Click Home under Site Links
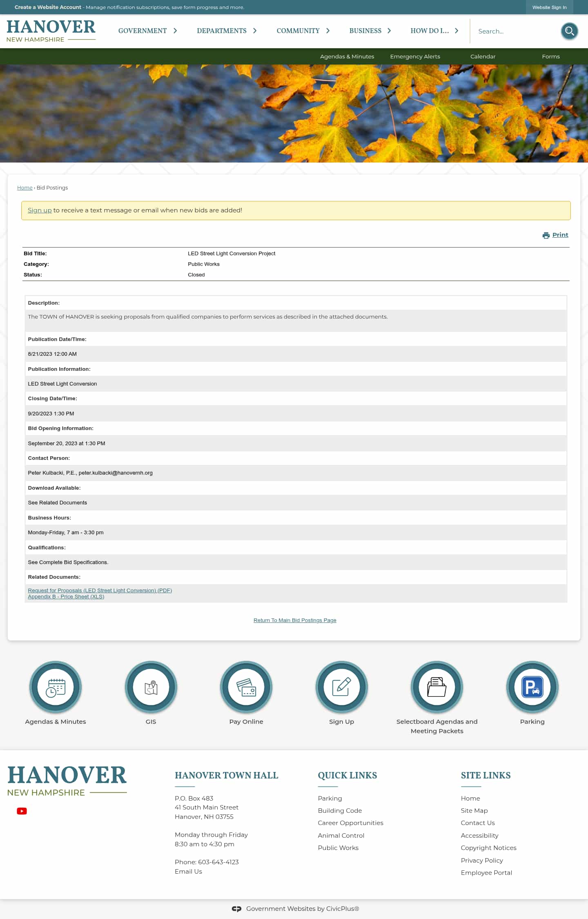 click(470, 798)
